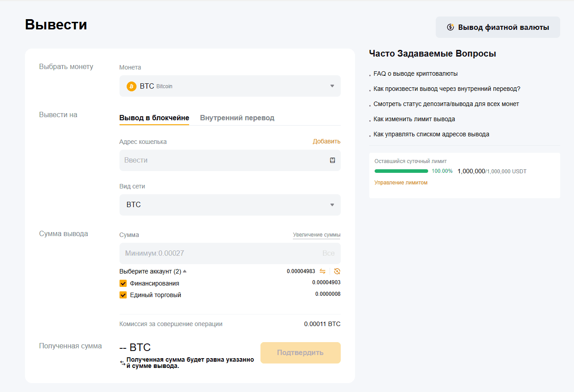Click the 1,000,000/1,000,000 USDT limit text
The width and height of the screenshot is (574, 392).
[492, 171]
